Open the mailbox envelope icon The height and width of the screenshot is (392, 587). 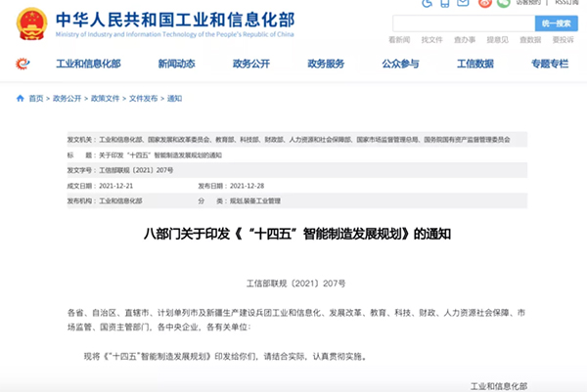click(x=463, y=3)
